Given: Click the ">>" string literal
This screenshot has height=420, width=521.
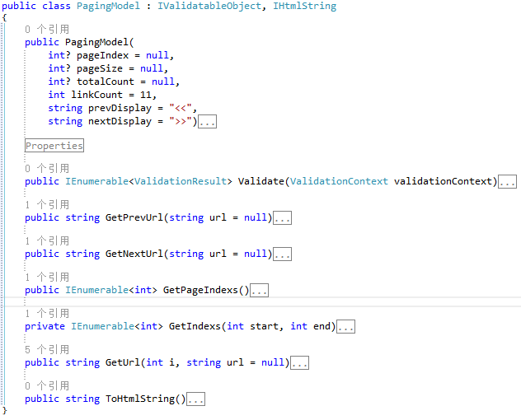Looking at the screenshot, I should point(181,122).
